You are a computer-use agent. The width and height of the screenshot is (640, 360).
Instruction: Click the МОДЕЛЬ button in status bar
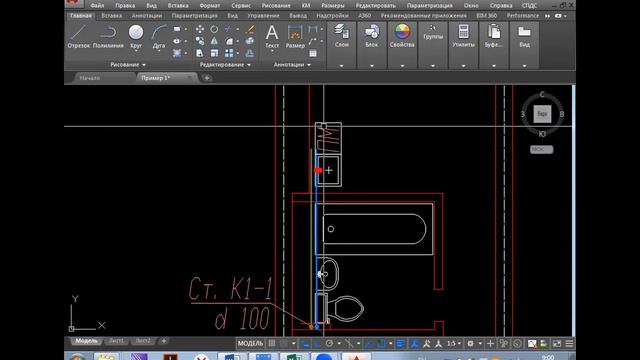pos(250,344)
